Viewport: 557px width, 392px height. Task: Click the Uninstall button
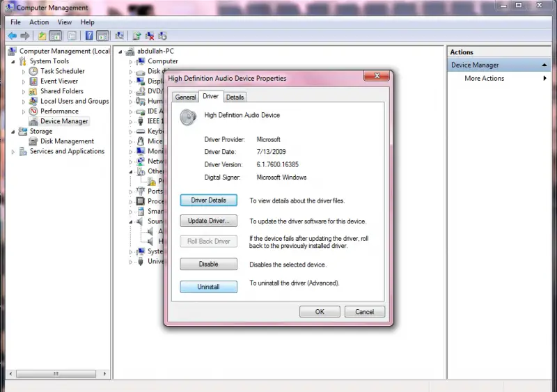(x=208, y=287)
